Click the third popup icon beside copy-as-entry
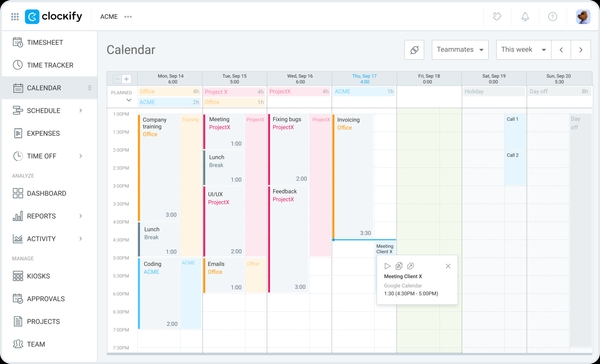Image resolution: width=600 pixels, height=364 pixels. [x=410, y=266]
